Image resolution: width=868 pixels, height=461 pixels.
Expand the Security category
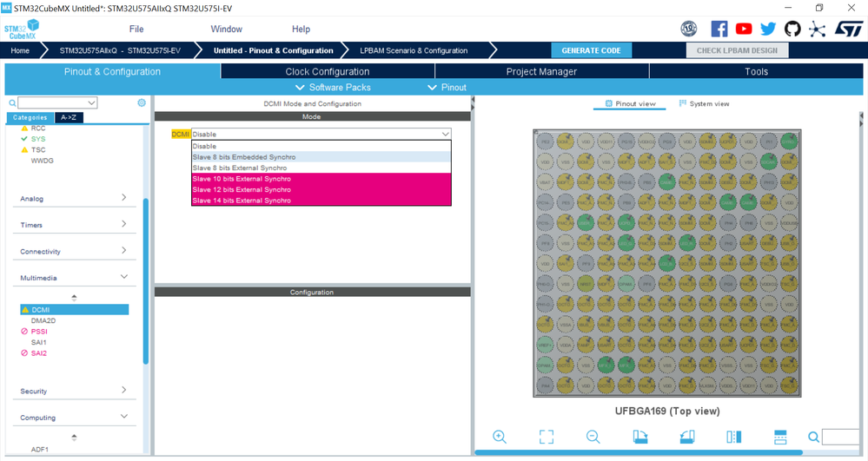click(74, 391)
